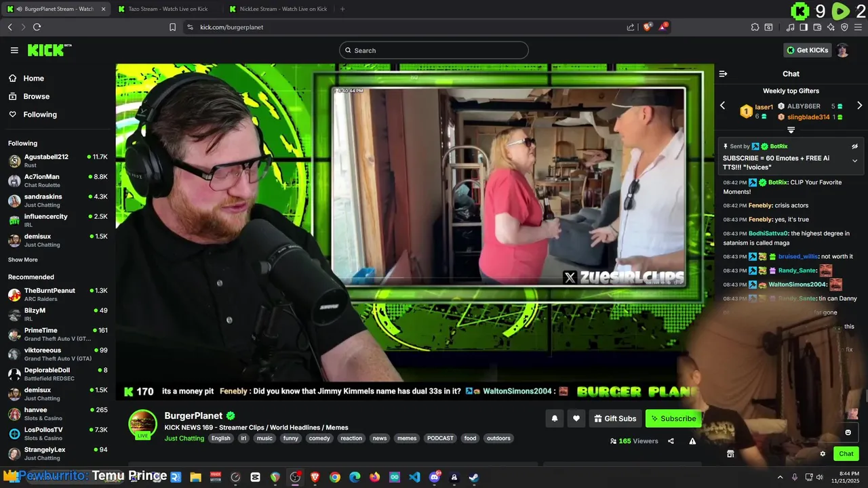Go to Home in sidebar
868x488 pixels.
pyautogui.click(x=33, y=79)
